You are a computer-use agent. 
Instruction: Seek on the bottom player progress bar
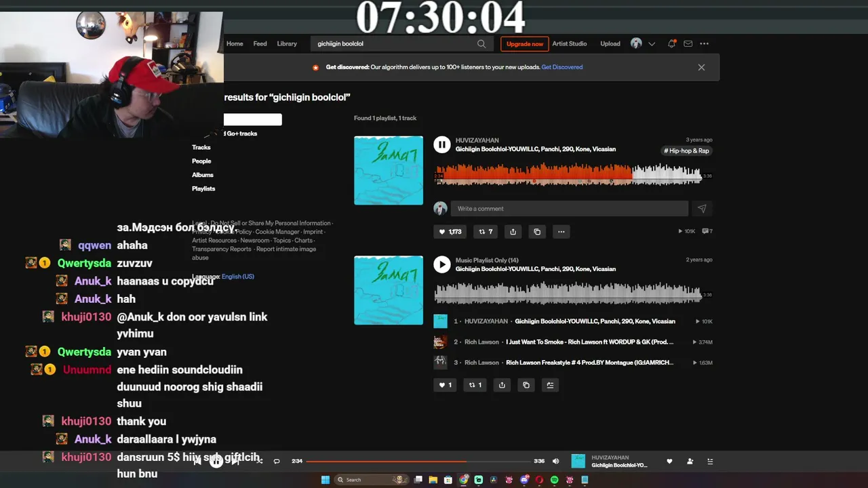418,462
